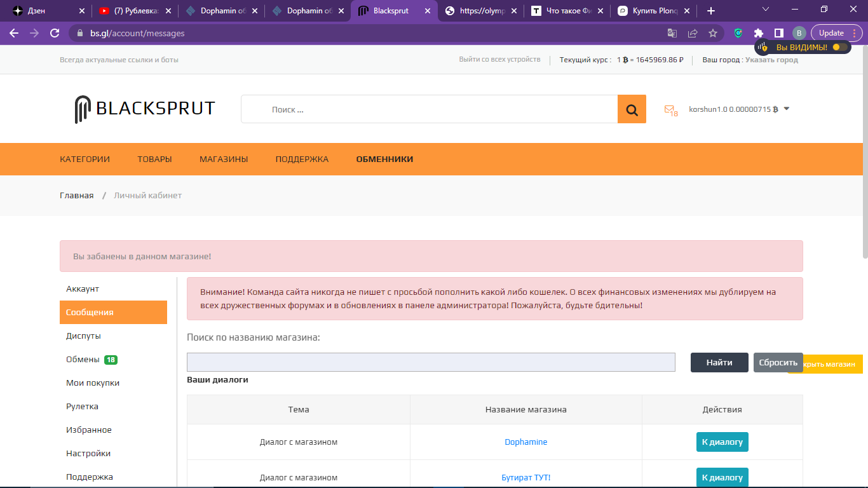Close the Blacksprut tab
Screen dimensions: 868x488
[427, 11]
